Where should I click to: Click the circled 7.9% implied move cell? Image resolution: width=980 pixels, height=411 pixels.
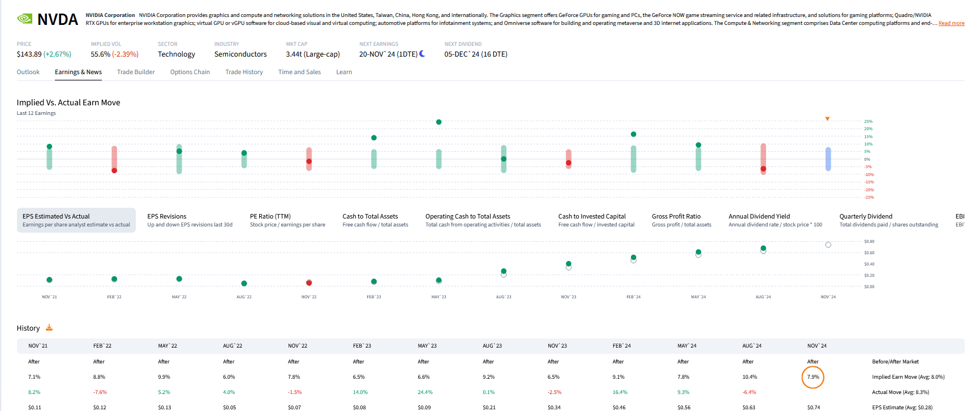pos(813,377)
